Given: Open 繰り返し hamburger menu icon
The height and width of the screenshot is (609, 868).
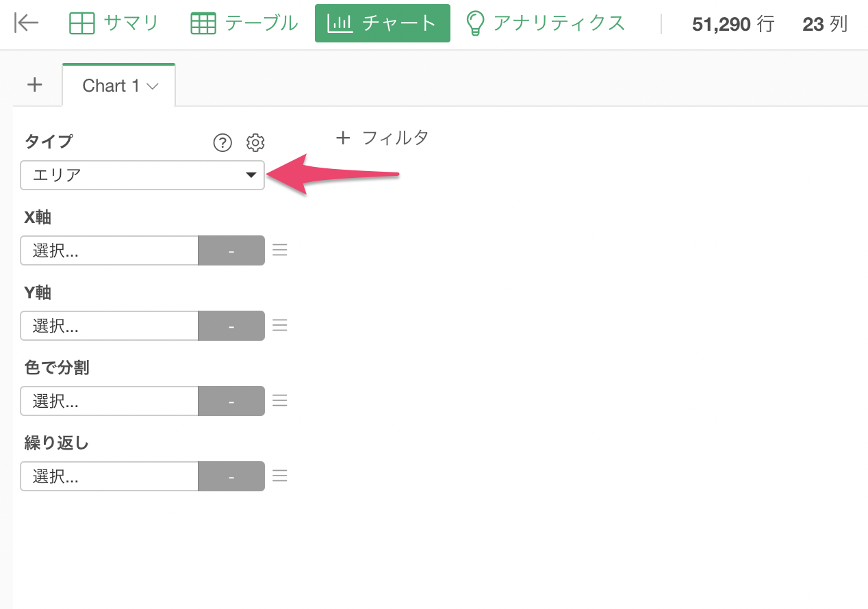Looking at the screenshot, I should pyautogui.click(x=279, y=476).
